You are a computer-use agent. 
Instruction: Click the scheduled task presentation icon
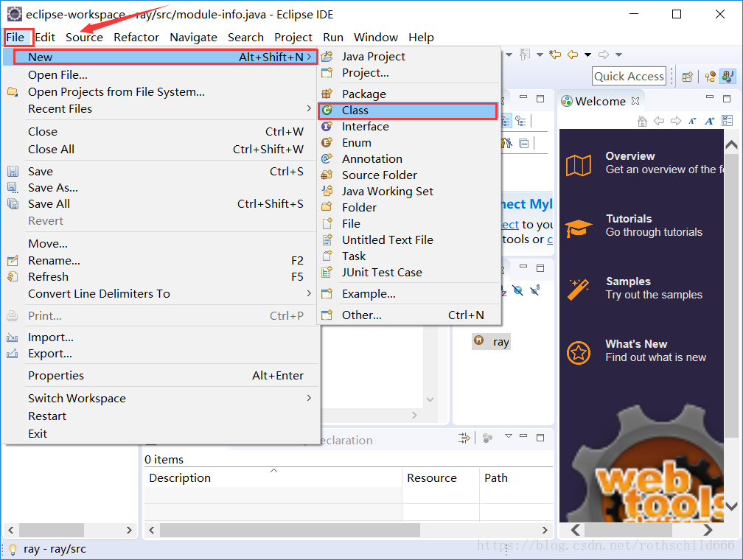pyautogui.click(x=520, y=122)
